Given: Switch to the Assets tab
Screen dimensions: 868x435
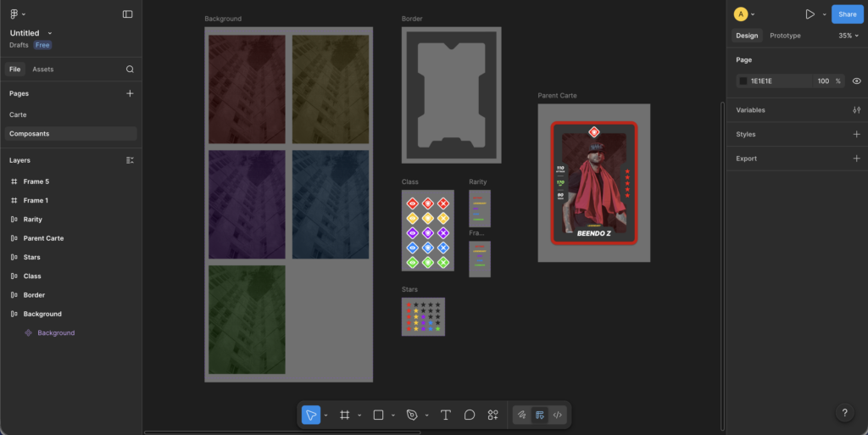Looking at the screenshot, I should (42, 70).
